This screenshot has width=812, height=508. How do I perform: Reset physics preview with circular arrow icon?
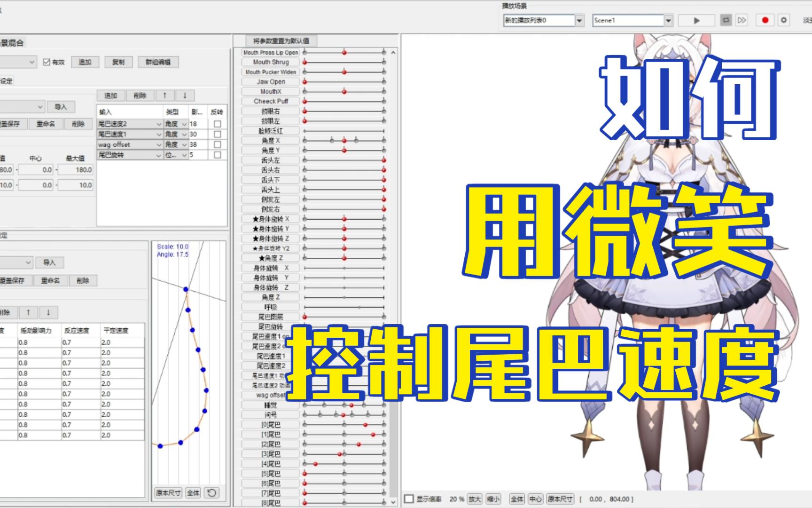tap(212, 492)
